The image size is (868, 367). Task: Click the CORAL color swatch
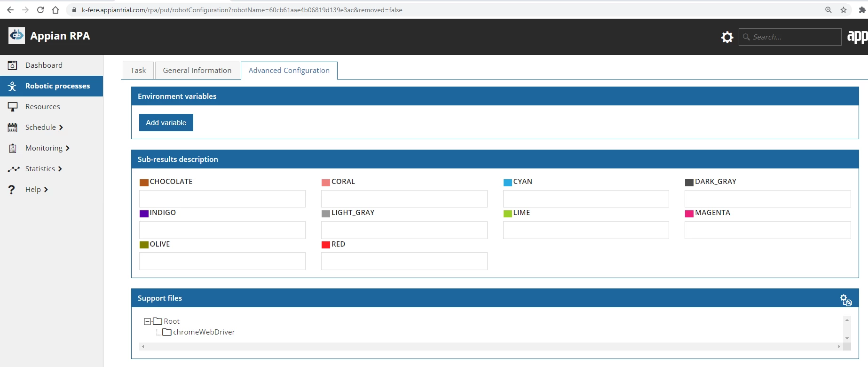[326, 183]
